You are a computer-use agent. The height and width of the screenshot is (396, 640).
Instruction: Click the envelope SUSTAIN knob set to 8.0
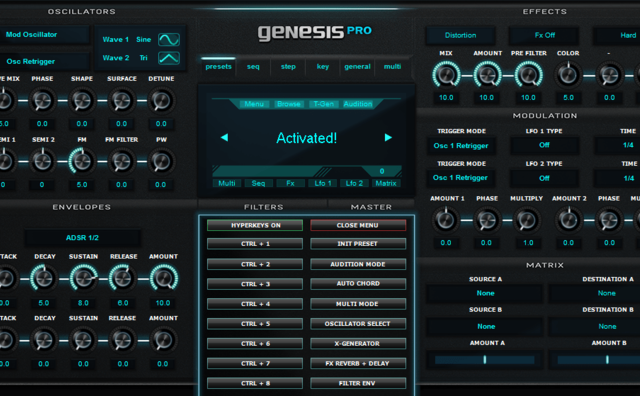tap(83, 278)
